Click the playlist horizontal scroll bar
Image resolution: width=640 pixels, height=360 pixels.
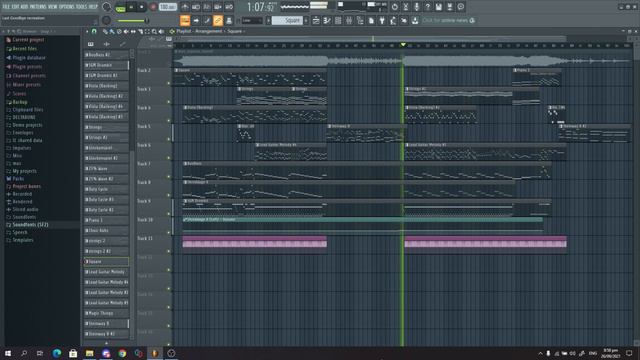pos(372,39)
